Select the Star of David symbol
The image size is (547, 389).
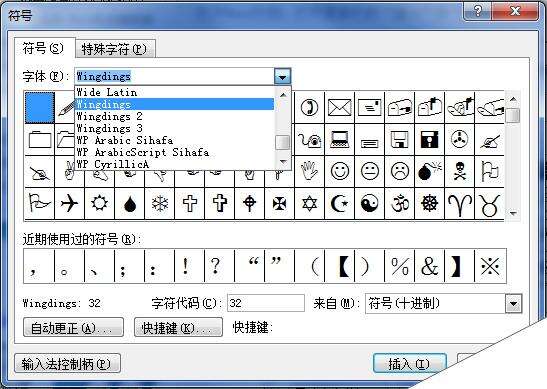(309, 203)
